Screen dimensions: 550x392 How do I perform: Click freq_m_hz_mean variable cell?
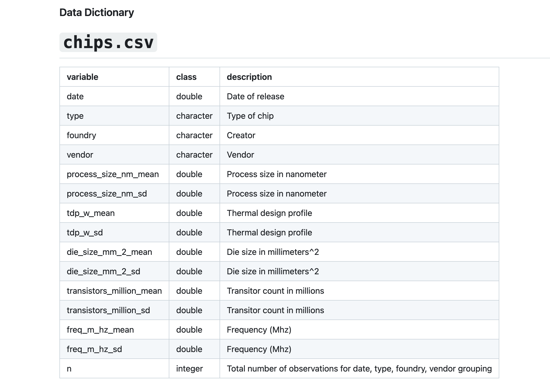click(x=100, y=330)
